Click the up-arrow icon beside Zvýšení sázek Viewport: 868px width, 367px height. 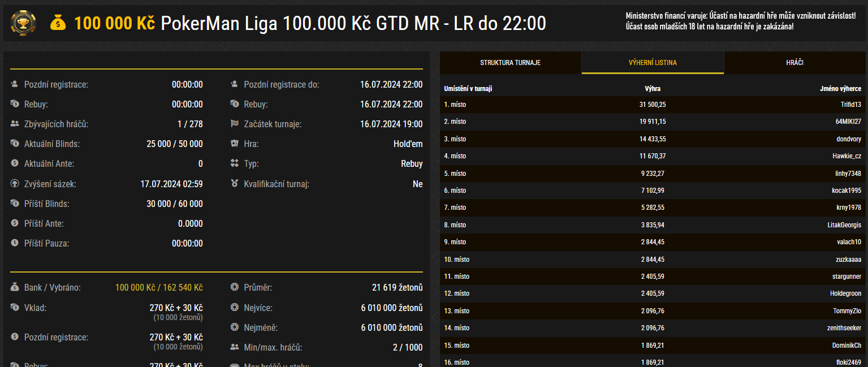coord(12,183)
